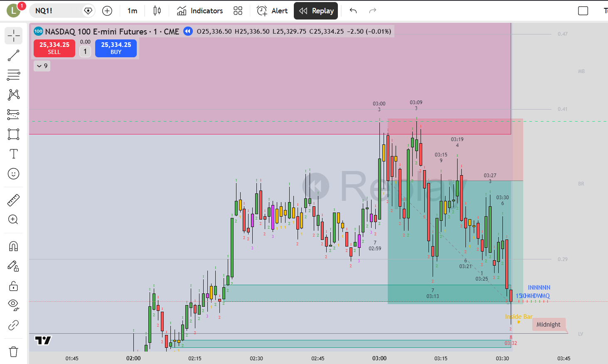Click the 0.47 price scale level
608x364 pixels.
click(x=563, y=34)
